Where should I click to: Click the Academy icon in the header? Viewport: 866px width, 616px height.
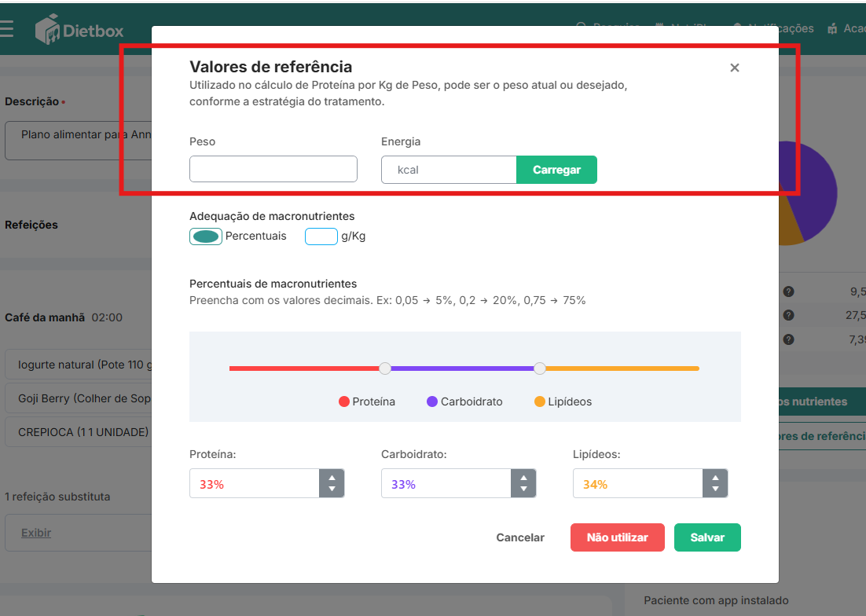832,29
